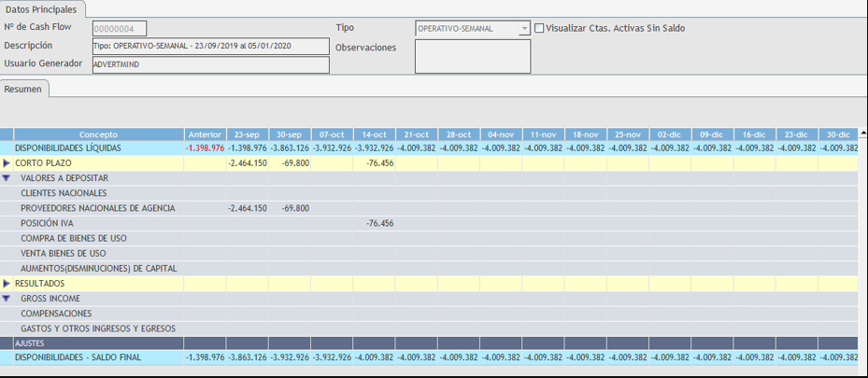The height and width of the screenshot is (378, 868).
Task: Expand the CORTO PLAZO row
Action: point(7,163)
